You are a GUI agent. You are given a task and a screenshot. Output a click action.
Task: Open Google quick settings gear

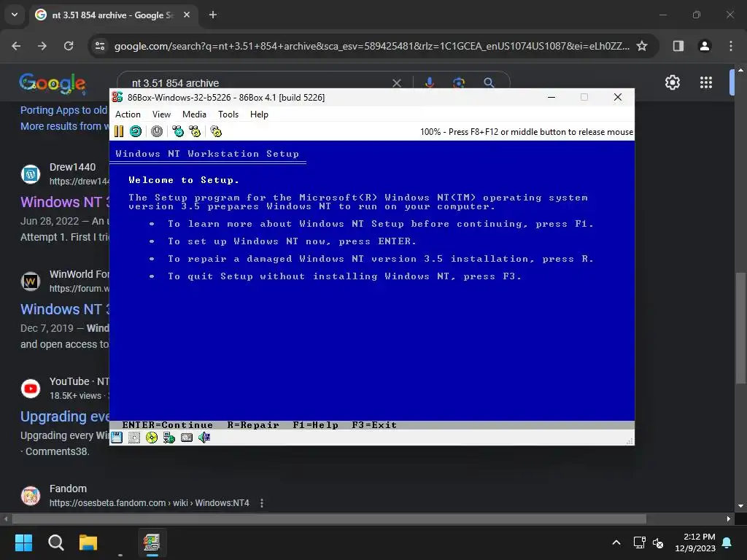pos(672,82)
